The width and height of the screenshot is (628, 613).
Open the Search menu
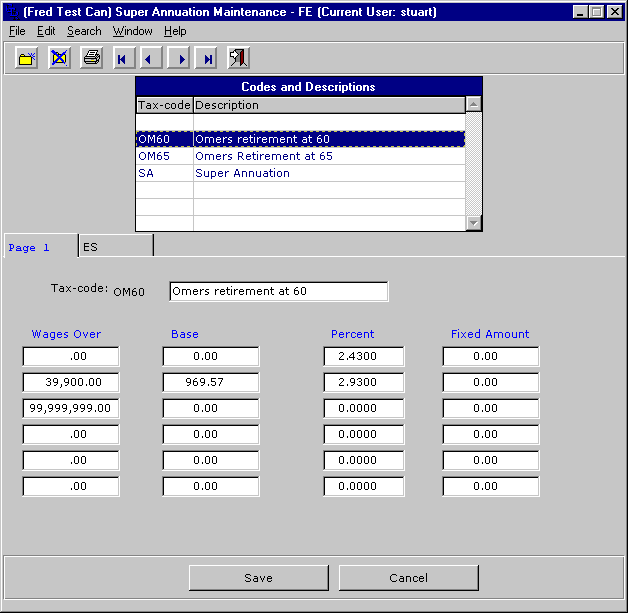[x=84, y=32]
